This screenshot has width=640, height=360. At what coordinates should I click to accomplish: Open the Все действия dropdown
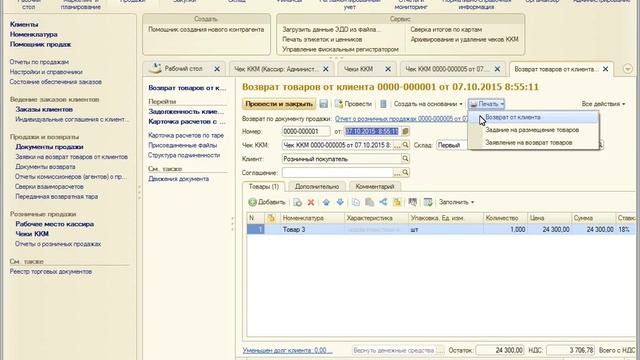[x=603, y=104]
